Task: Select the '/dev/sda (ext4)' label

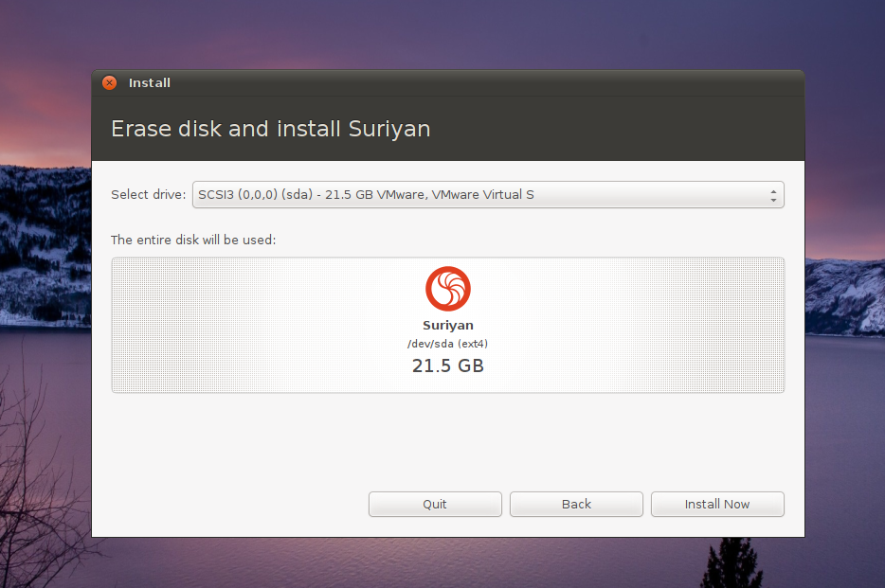Action: [x=447, y=344]
